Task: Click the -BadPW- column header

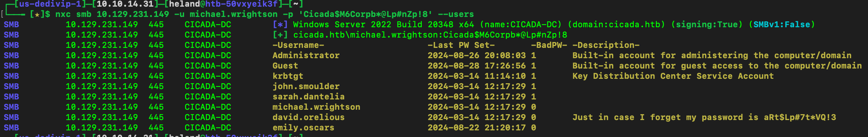Action: 549,45
